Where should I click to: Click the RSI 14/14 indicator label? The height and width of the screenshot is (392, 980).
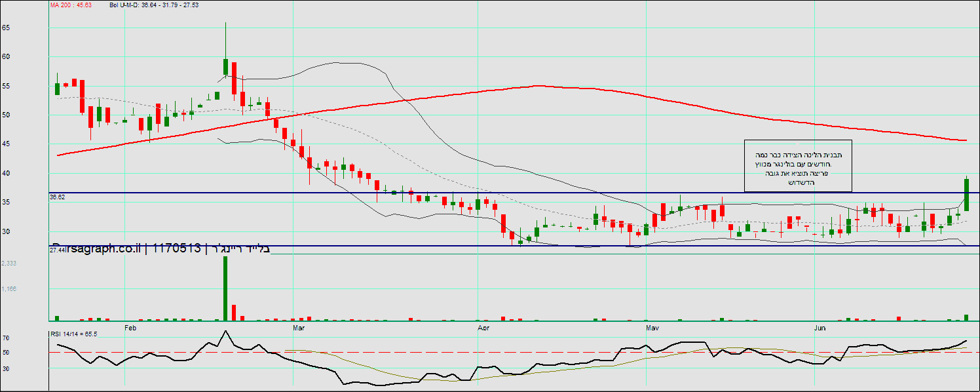73,334
